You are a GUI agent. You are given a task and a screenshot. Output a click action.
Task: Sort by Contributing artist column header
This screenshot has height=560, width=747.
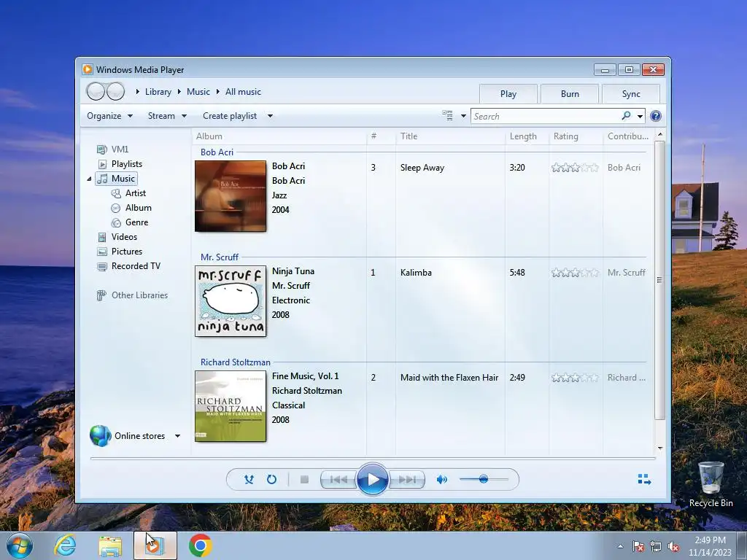point(628,136)
